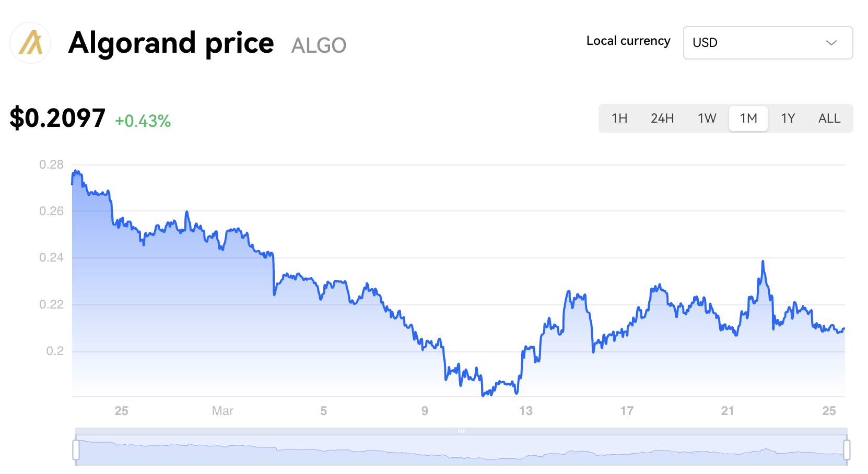This screenshot has width=868, height=474.
Task: Click the Algorand price heading
Action: pyautogui.click(x=171, y=43)
